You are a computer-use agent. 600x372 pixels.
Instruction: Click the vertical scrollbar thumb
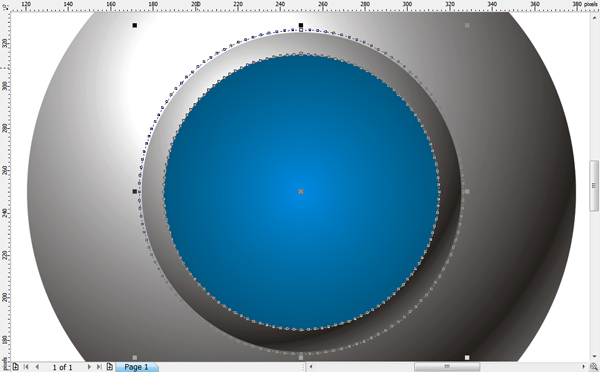[x=594, y=186]
